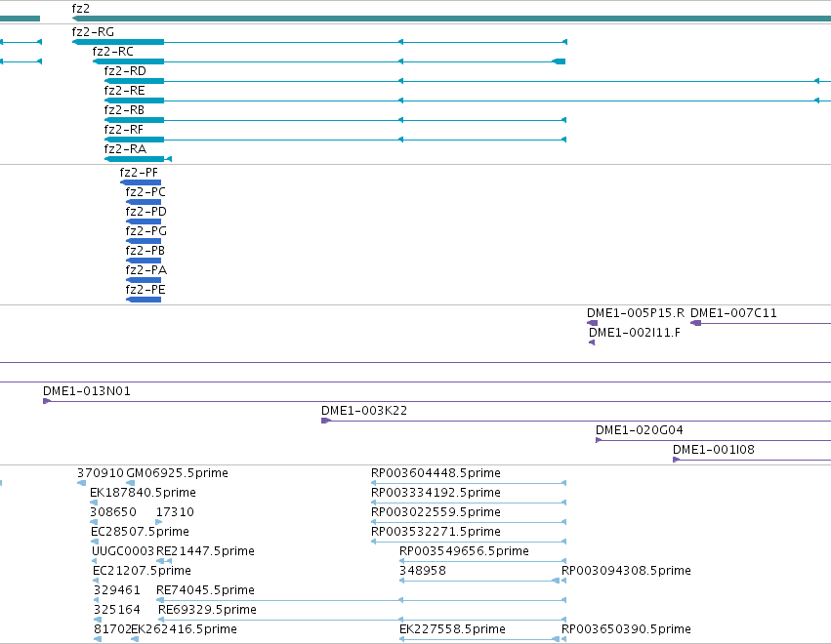Select the DME1-013N01 clone label
Image resolution: width=831 pixels, height=644 pixels.
pos(87,391)
